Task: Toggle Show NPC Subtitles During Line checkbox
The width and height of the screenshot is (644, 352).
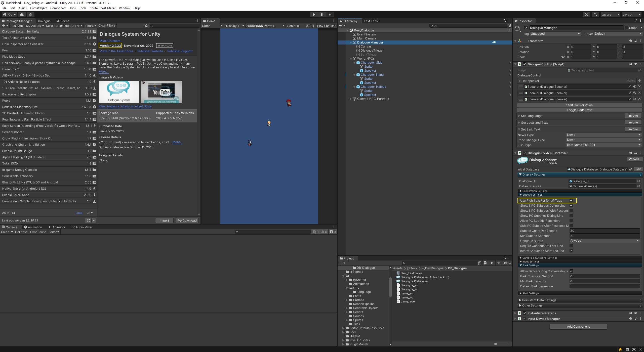Action: [571, 205]
